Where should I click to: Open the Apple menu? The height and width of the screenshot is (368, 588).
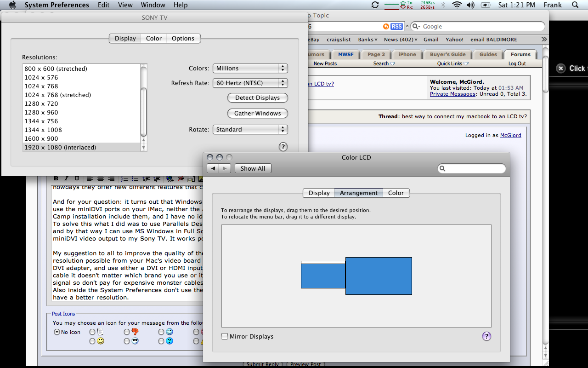point(12,5)
